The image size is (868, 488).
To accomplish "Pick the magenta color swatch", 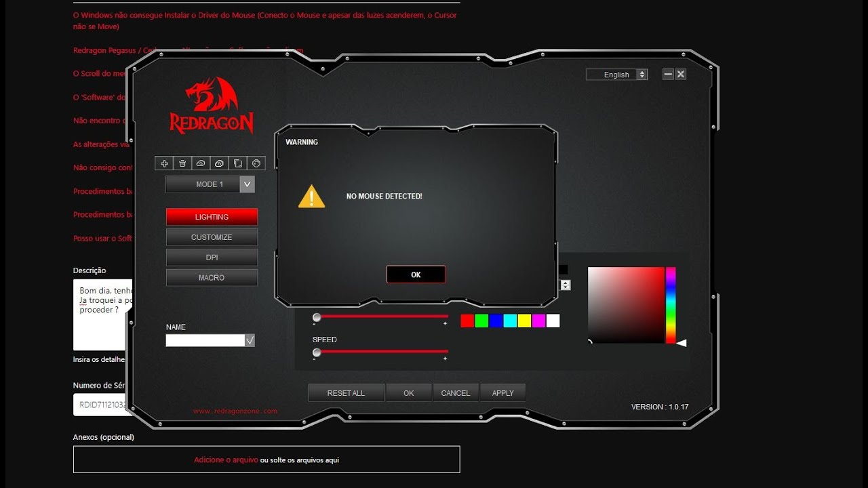I will [538, 321].
